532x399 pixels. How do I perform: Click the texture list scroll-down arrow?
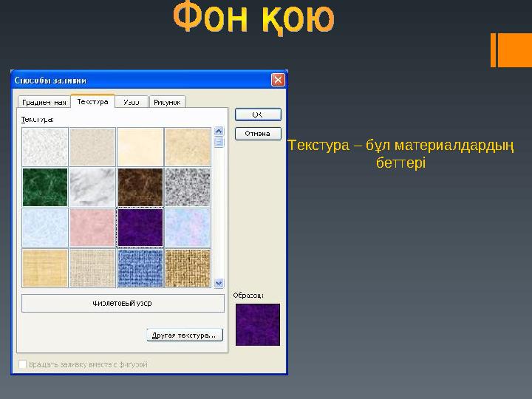click(x=219, y=282)
